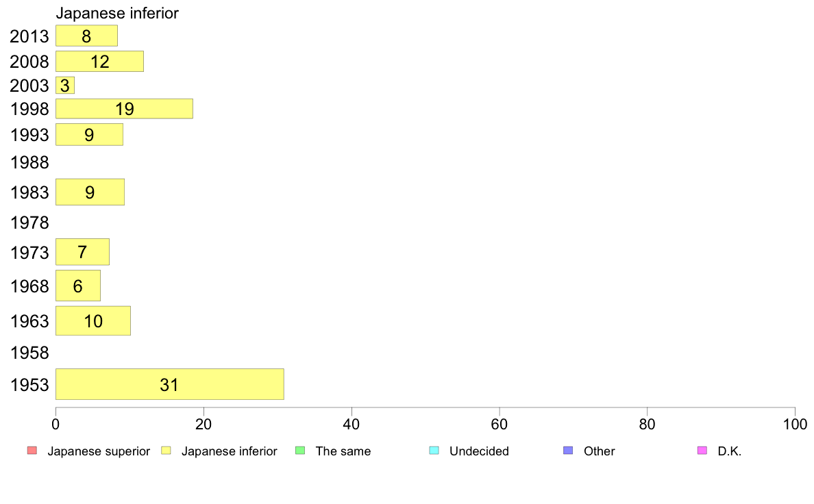Click the magenta D.K. legend swatch
The height and width of the screenshot is (504, 814).
coord(702,451)
